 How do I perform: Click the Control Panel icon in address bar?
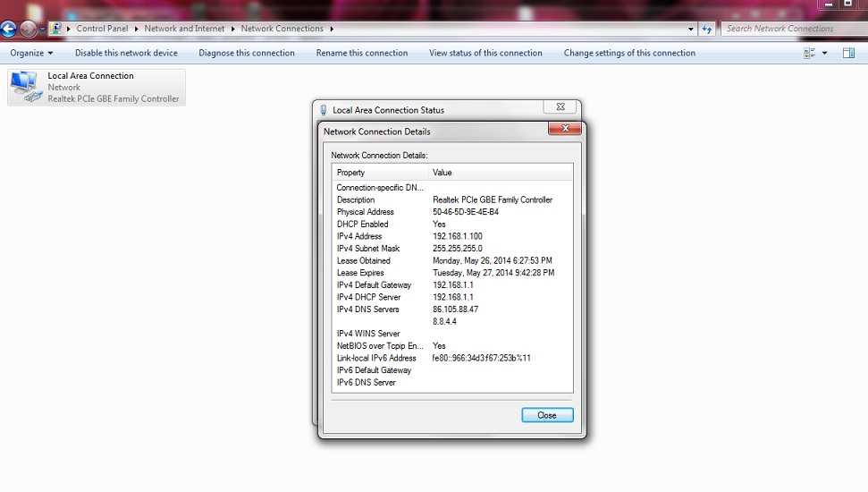(57, 29)
